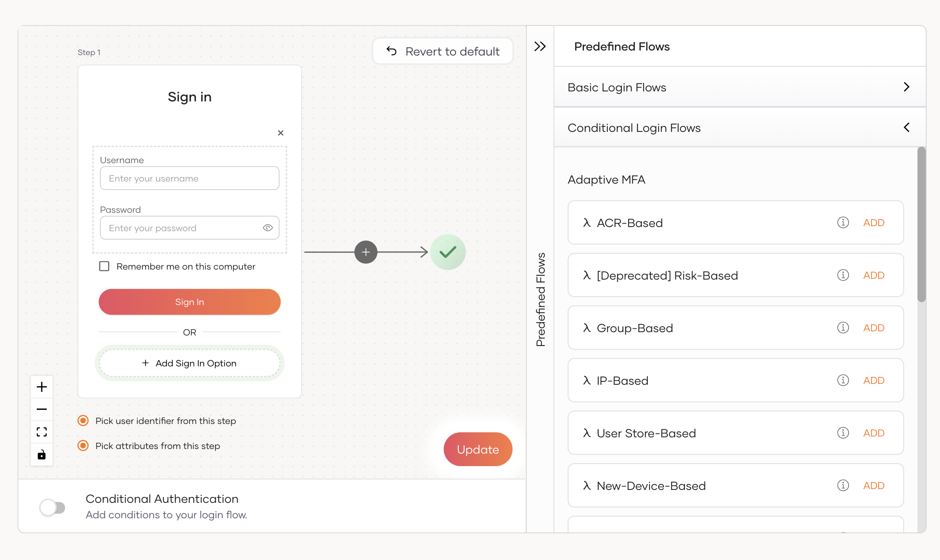Show info for New-Device-Based flow

click(x=843, y=485)
